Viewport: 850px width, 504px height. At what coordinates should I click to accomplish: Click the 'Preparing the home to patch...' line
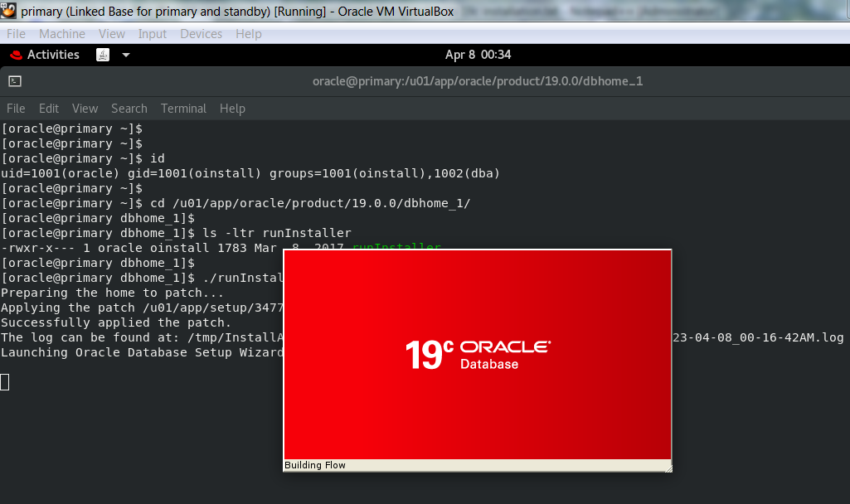click(112, 293)
